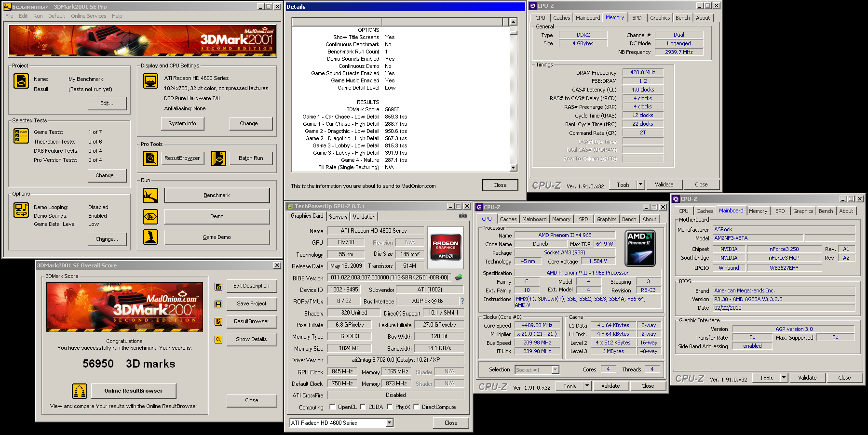
Task: Click the Online ResultBrowser button
Action: coord(134,391)
